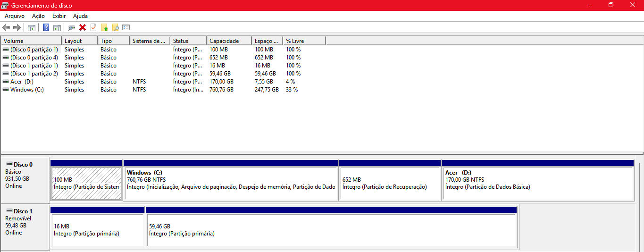
Task: Click the red X delete icon
Action: [83, 27]
